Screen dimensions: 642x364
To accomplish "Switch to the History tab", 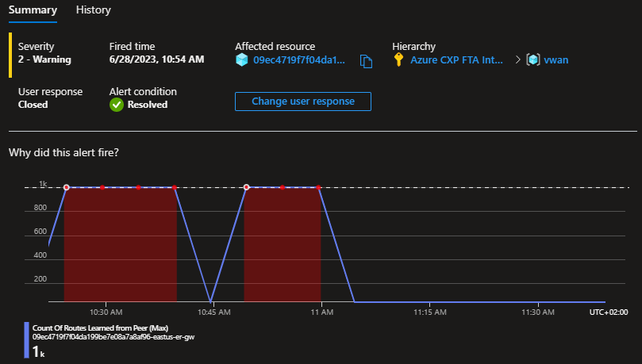I will [x=94, y=10].
